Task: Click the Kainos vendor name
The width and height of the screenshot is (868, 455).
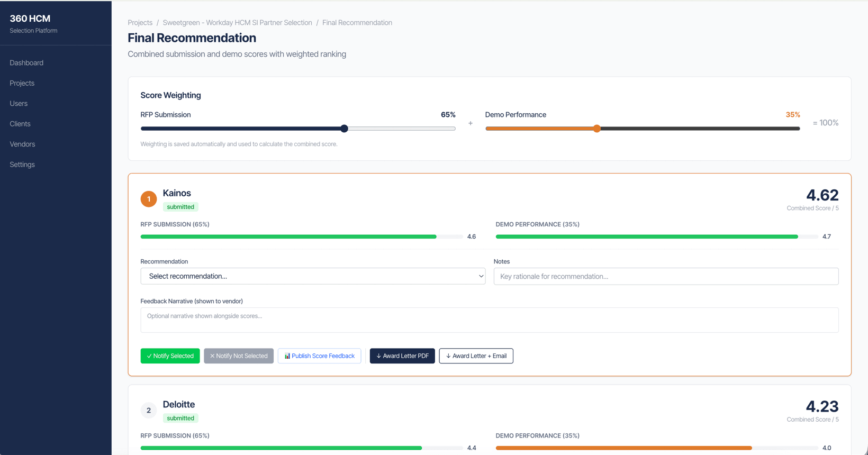Action: (177, 193)
